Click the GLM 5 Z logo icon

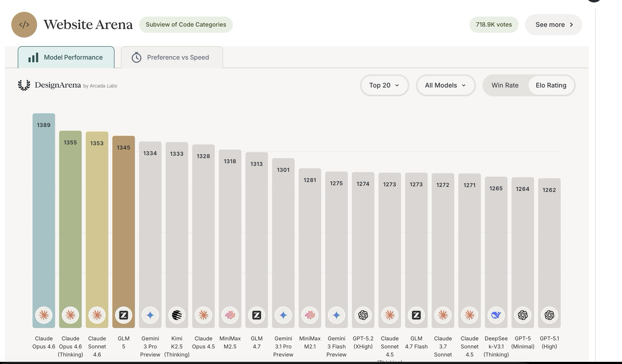(124, 315)
